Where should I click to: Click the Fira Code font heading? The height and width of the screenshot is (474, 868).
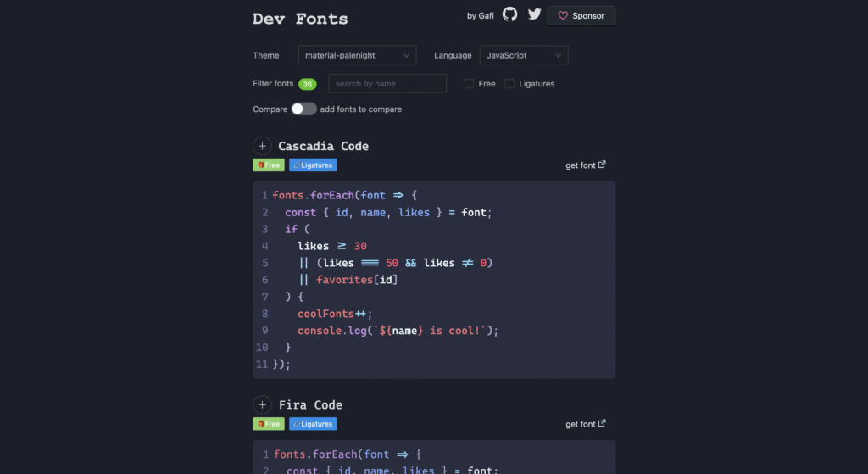click(x=310, y=404)
